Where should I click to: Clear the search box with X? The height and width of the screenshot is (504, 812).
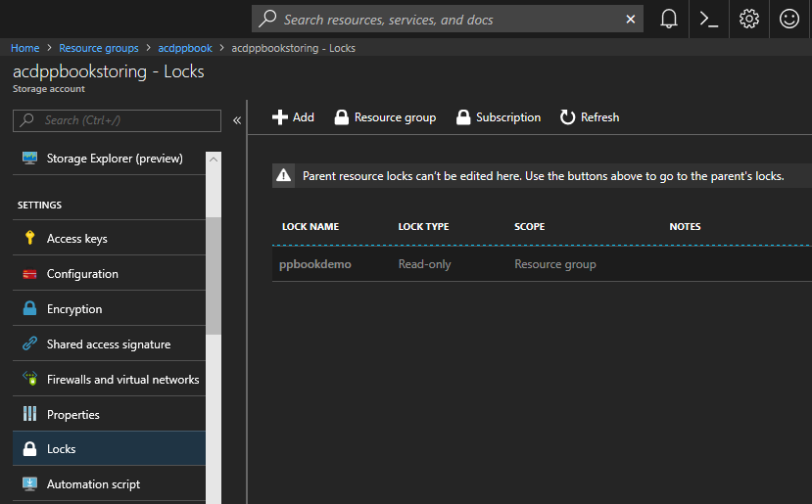click(x=630, y=20)
